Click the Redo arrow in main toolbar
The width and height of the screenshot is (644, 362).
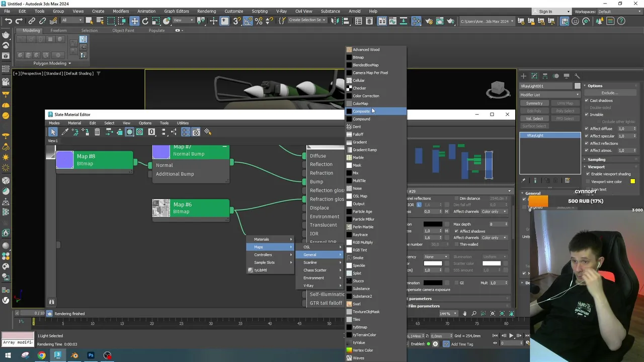[x=19, y=21]
